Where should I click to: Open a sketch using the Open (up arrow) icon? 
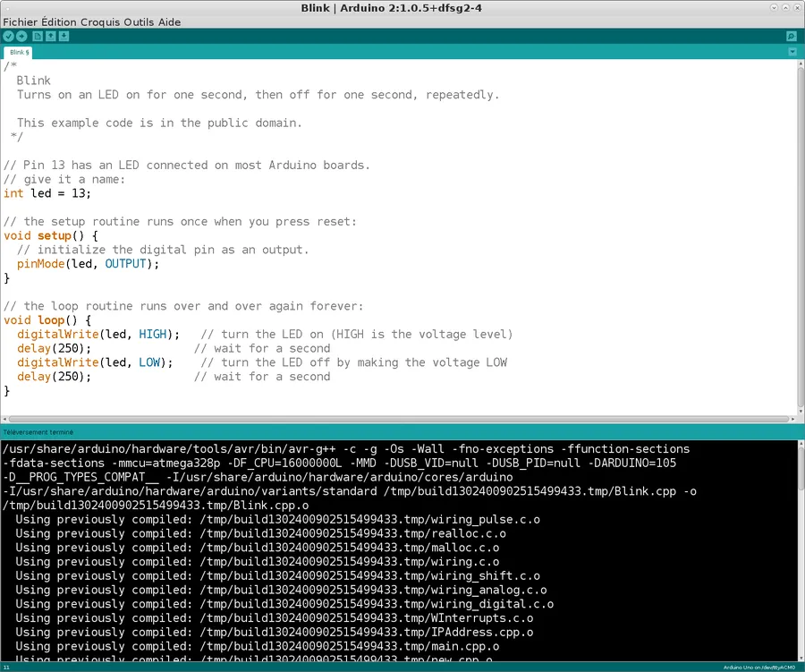pyautogui.click(x=50, y=36)
